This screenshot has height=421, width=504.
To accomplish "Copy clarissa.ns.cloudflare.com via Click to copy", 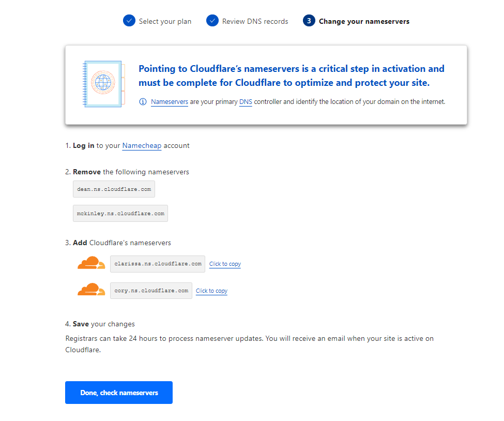I will point(225,264).
